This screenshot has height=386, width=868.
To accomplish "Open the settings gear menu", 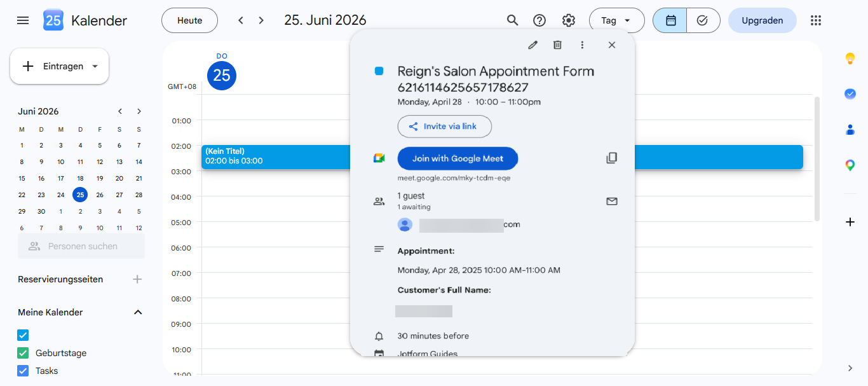I will (569, 20).
